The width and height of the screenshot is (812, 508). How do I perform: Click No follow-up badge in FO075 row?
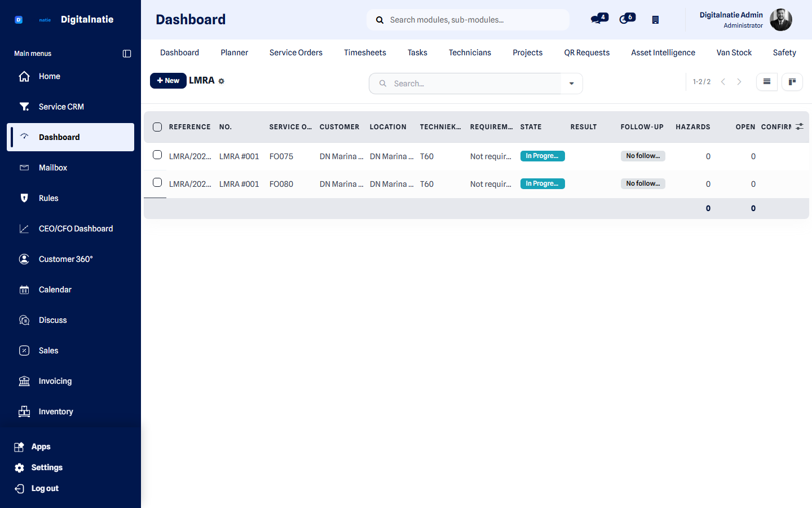click(x=643, y=156)
